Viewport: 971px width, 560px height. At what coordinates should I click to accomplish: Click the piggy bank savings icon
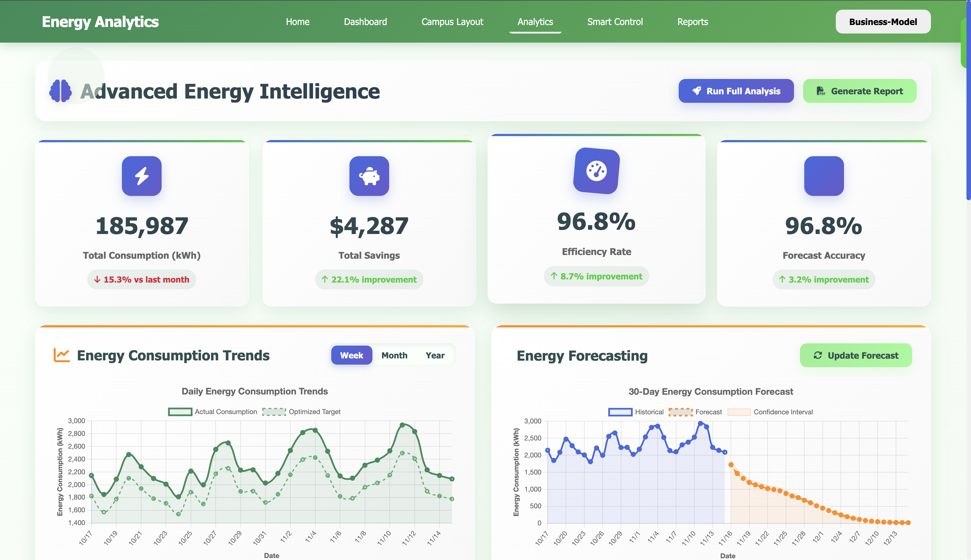(369, 176)
